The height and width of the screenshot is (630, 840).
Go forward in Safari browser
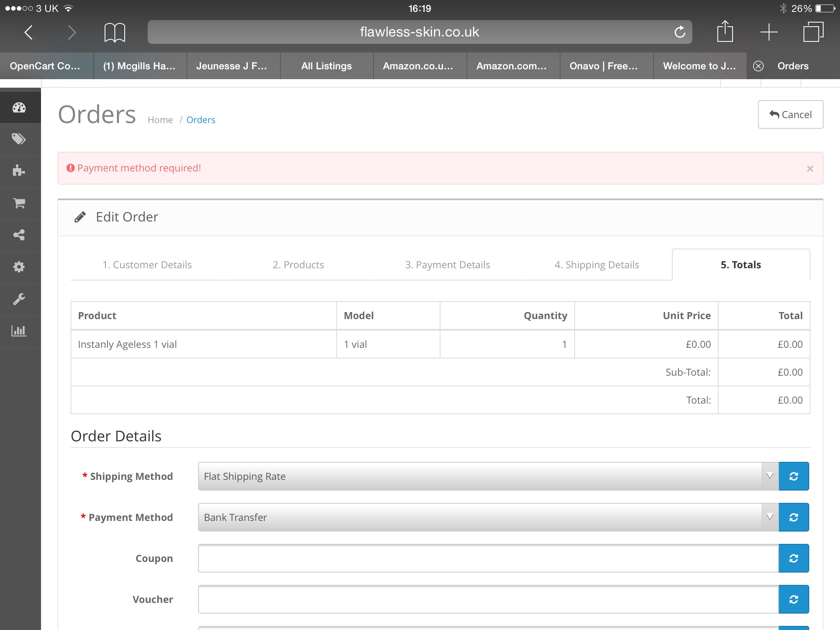point(72,32)
